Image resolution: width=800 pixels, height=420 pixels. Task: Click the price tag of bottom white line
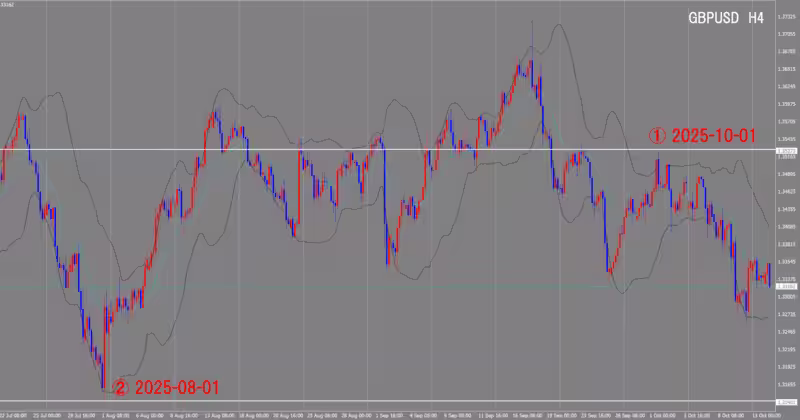click(786, 401)
